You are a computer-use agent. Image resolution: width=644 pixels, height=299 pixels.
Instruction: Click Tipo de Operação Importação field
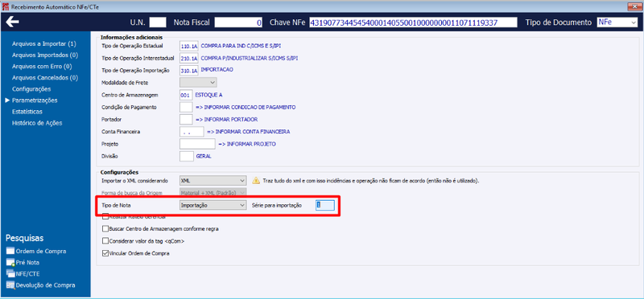189,71
